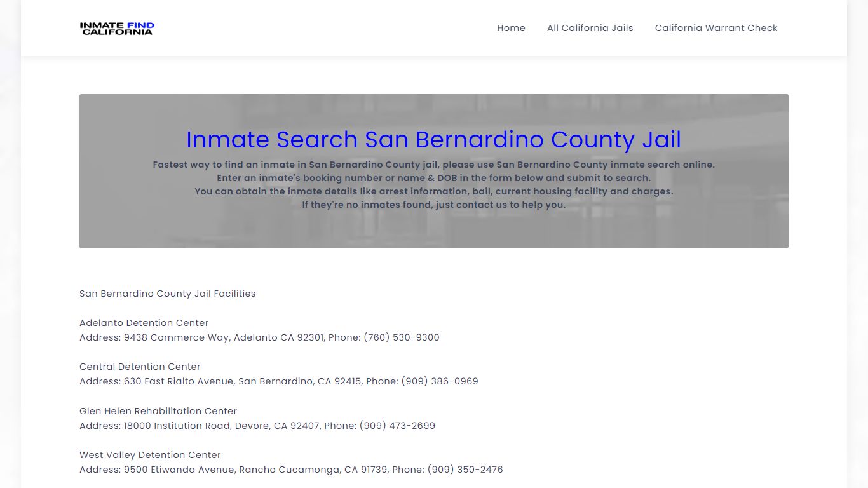This screenshot has height=488, width=868.
Task: Click the 'If they're no inmates found' line
Action: click(x=433, y=205)
